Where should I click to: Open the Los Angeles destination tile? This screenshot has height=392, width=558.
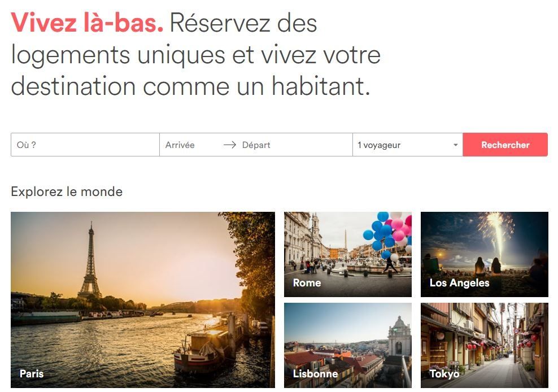point(485,254)
